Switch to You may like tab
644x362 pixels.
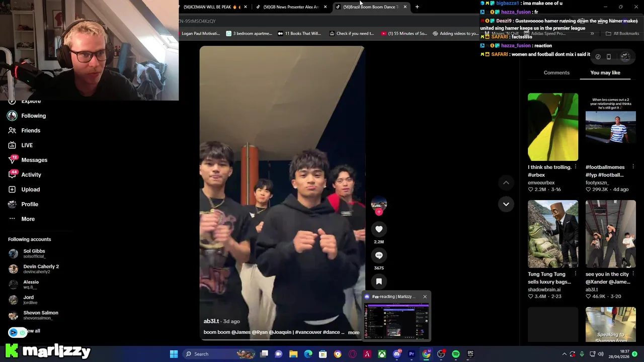click(x=605, y=72)
